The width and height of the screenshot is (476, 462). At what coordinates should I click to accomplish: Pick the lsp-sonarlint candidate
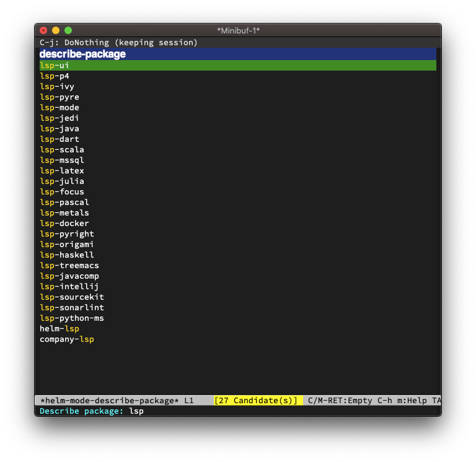[72, 307]
